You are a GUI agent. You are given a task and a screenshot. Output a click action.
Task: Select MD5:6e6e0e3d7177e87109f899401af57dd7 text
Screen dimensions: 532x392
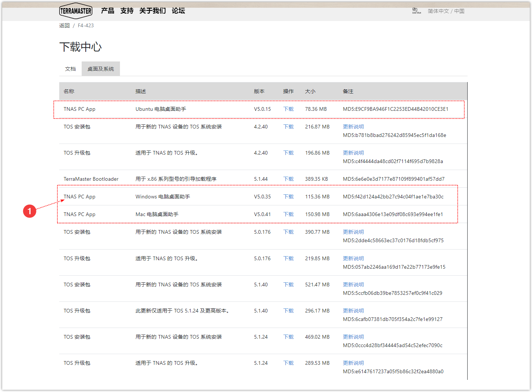[394, 179]
